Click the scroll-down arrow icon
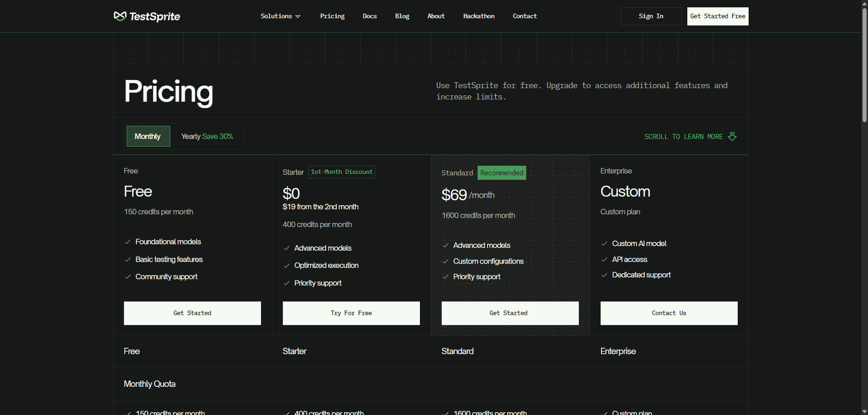Image resolution: width=868 pixels, height=415 pixels. (x=732, y=137)
